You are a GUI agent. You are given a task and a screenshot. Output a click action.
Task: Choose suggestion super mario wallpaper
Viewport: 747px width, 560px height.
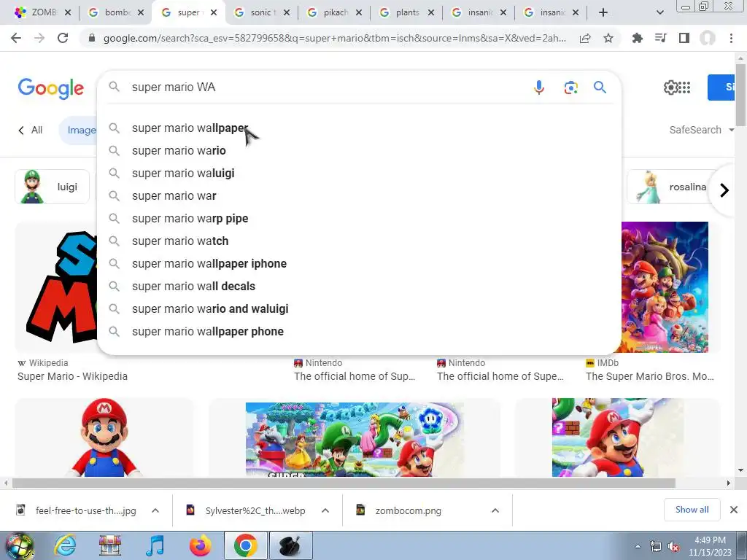point(359,128)
